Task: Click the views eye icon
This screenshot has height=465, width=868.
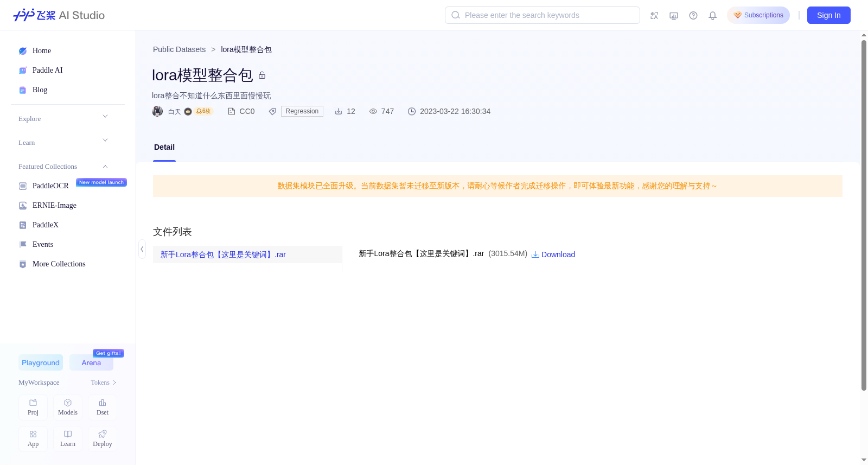Action: 373,111
